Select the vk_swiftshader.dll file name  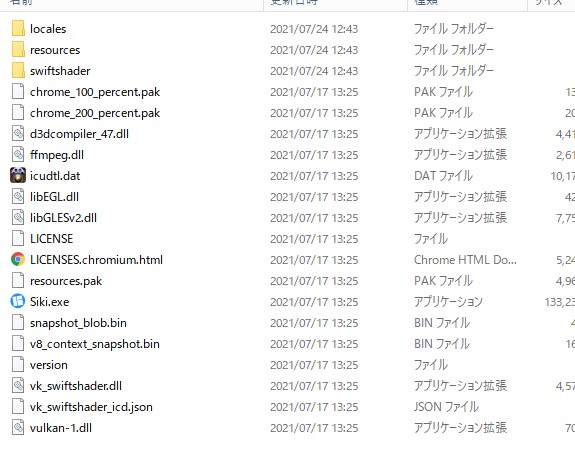click(76, 386)
